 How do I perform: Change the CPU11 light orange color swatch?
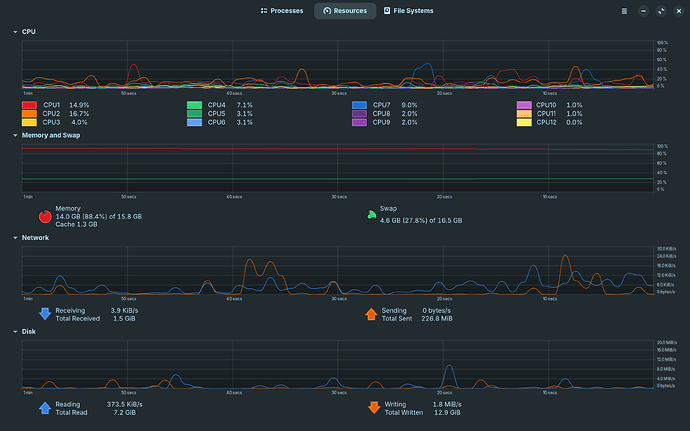(524, 114)
